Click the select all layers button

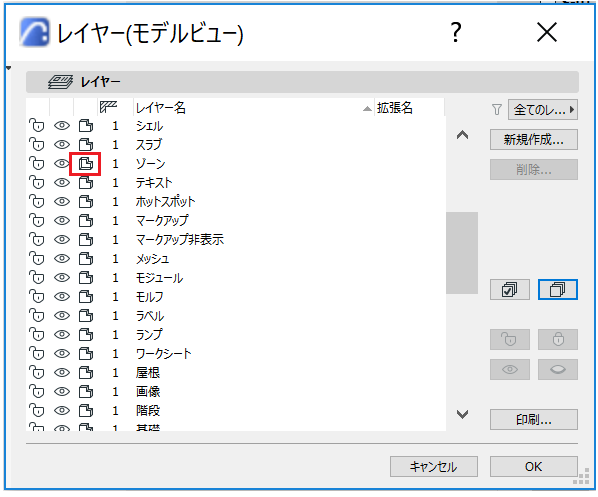tap(510, 290)
